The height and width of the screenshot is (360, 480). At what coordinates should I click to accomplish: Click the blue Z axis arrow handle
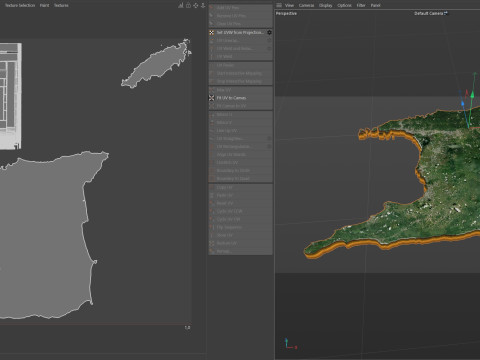coord(463,103)
